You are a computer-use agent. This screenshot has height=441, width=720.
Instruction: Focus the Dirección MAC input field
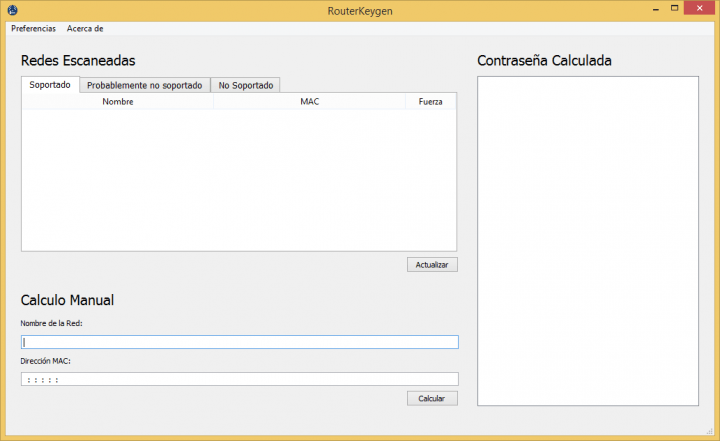(240, 379)
